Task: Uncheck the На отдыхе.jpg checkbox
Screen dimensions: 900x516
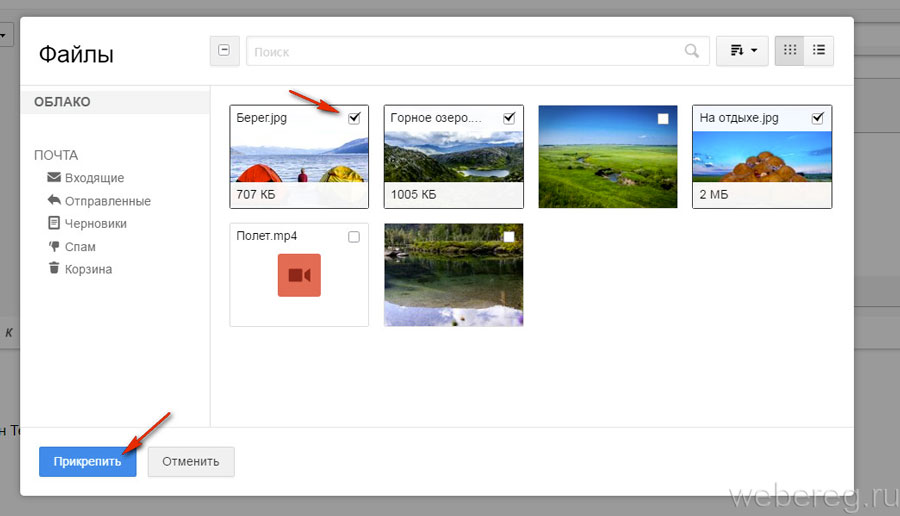Action: (818, 118)
